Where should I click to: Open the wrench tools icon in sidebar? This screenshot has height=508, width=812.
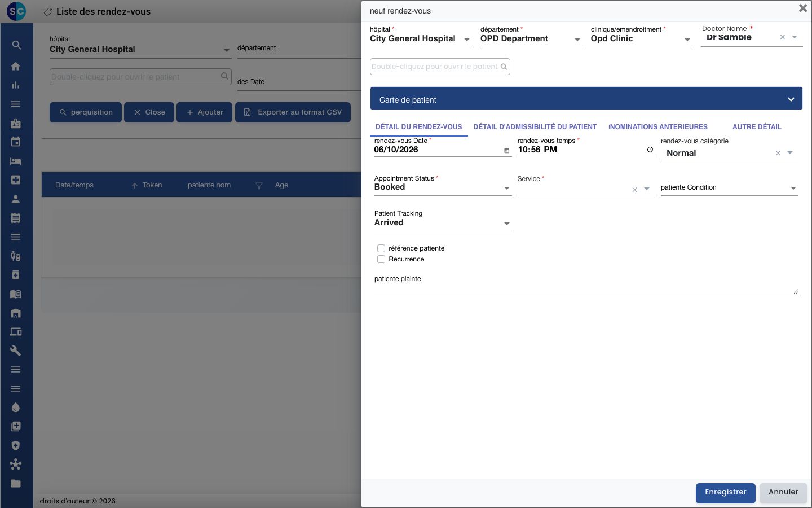[16, 351]
